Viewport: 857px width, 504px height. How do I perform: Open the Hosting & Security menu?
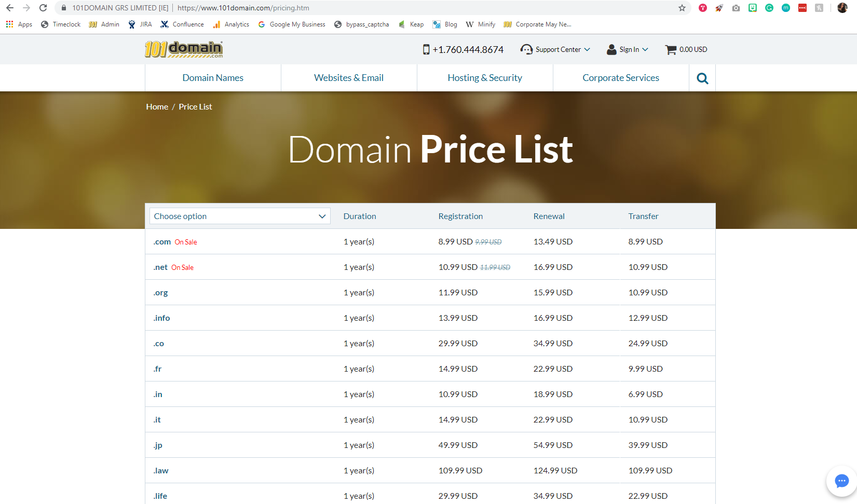click(x=485, y=78)
